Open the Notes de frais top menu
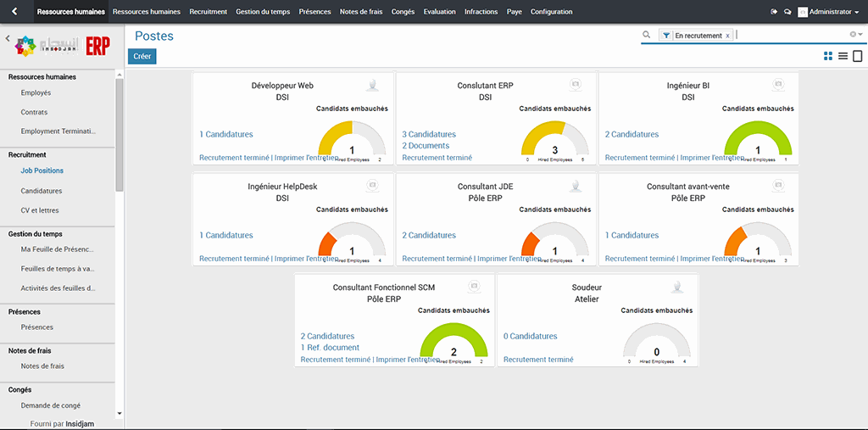 pyautogui.click(x=362, y=12)
